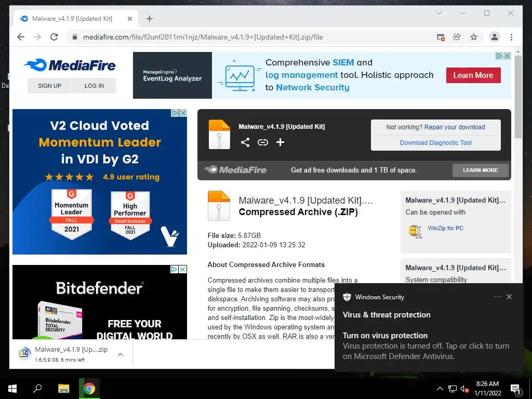Image resolution: width=532 pixels, height=399 pixels.
Task: Close the Bitdefender ad
Action: [182, 270]
